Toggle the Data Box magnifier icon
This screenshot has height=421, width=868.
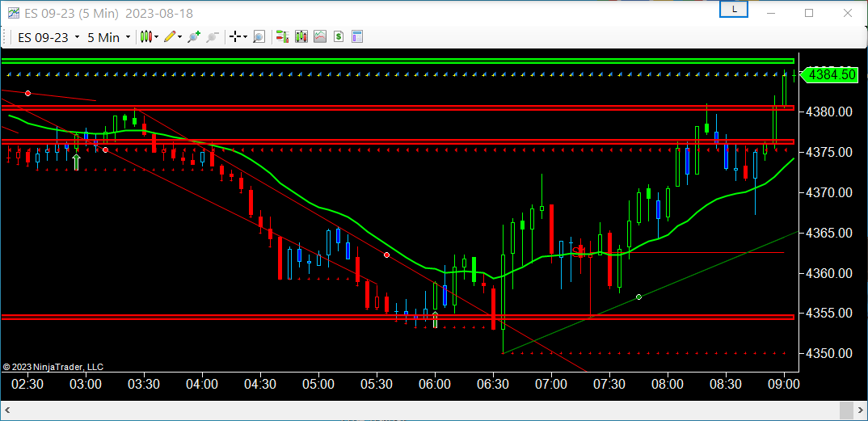coord(259,37)
